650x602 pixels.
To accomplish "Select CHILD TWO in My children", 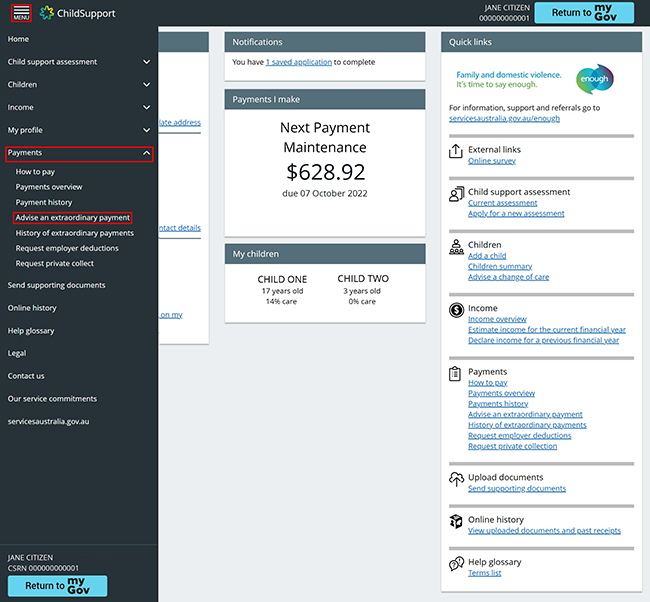I will tap(363, 279).
